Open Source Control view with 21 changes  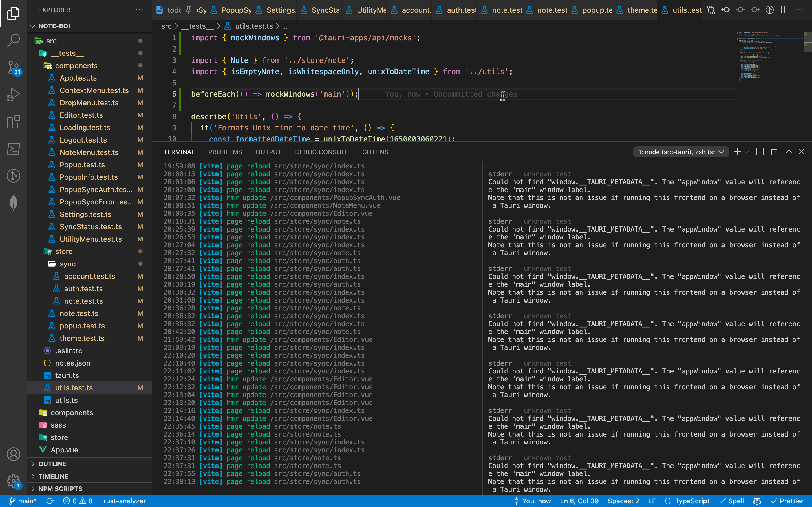coord(14,67)
